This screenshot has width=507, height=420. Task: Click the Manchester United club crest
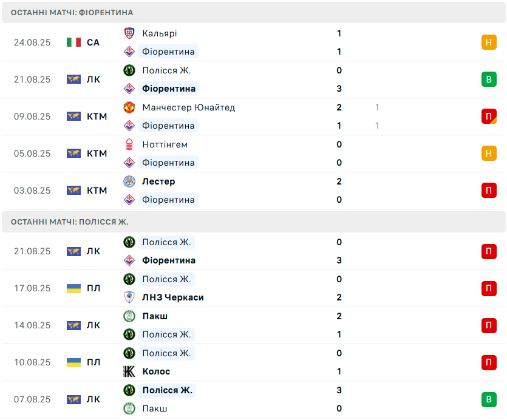pos(129,107)
